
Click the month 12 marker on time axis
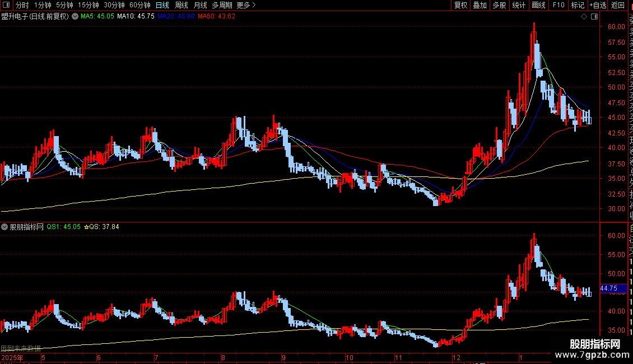pyautogui.click(x=456, y=358)
